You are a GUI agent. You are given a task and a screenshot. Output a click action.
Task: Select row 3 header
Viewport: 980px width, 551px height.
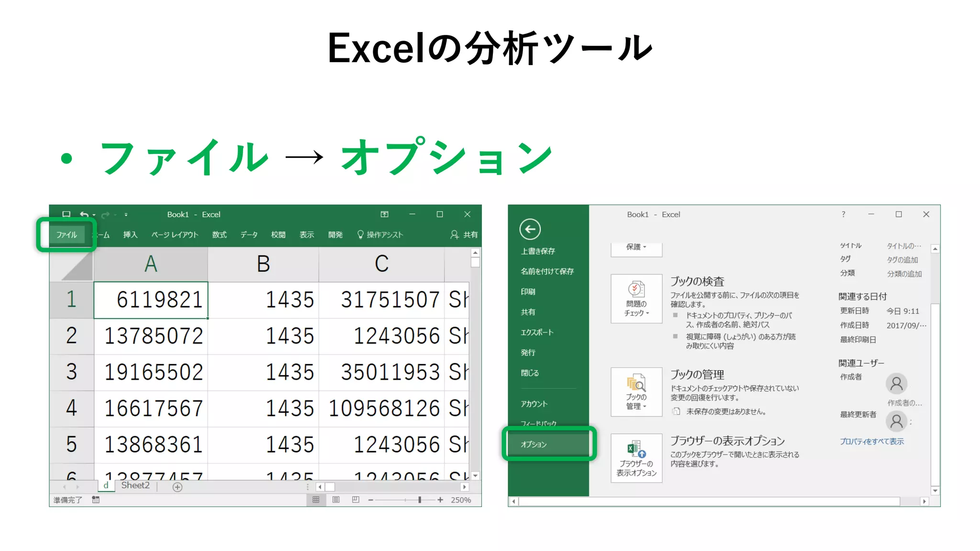(x=71, y=372)
